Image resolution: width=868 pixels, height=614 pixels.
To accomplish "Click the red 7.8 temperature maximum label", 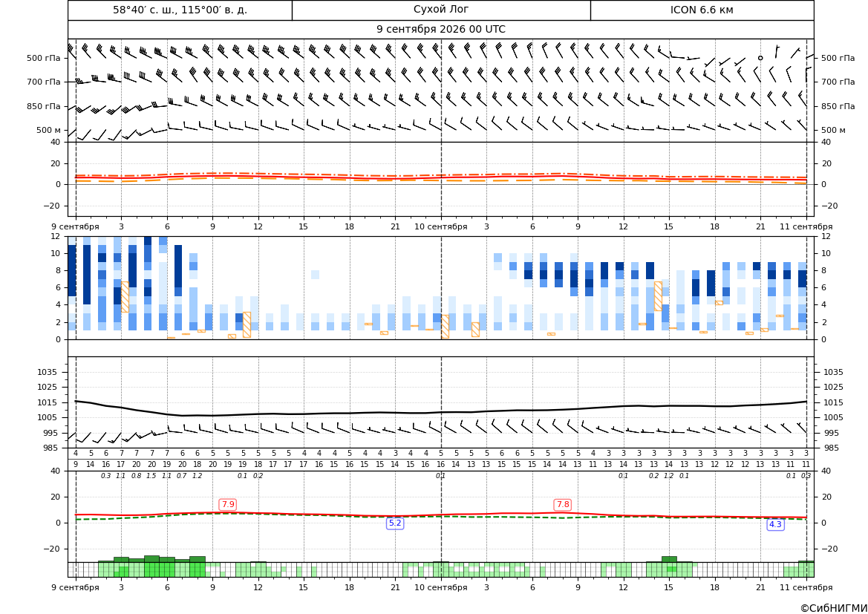I will pyautogui.click(x=563, y=504).
